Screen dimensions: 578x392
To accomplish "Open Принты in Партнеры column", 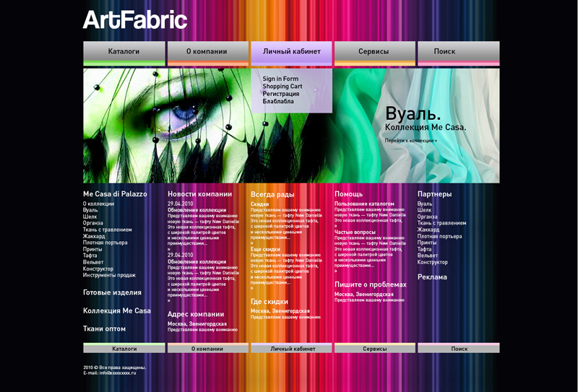I will tap(427, 243).
